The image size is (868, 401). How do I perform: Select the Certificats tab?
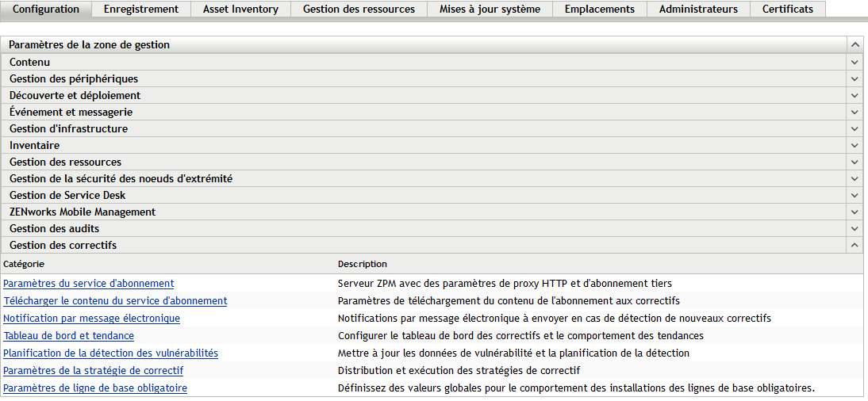point(787,9)
